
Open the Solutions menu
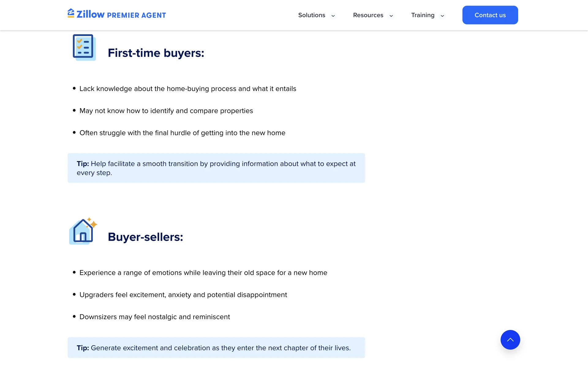(x=312, y=15)
